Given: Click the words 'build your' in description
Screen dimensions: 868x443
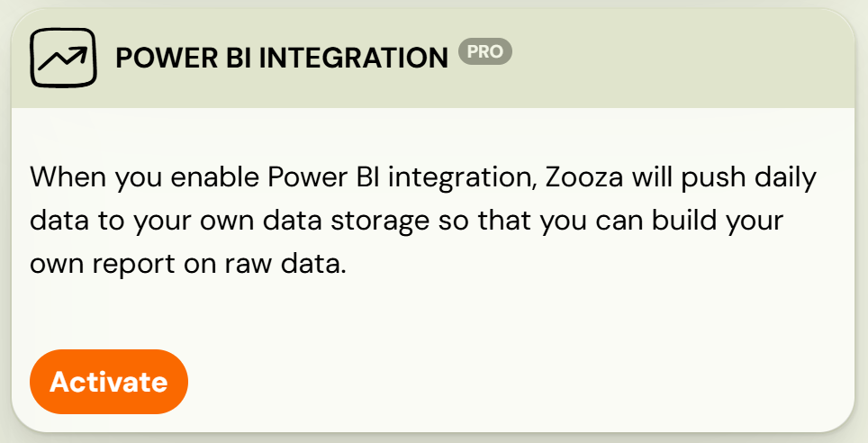Looking at the screenshot, I should point(718,221).
